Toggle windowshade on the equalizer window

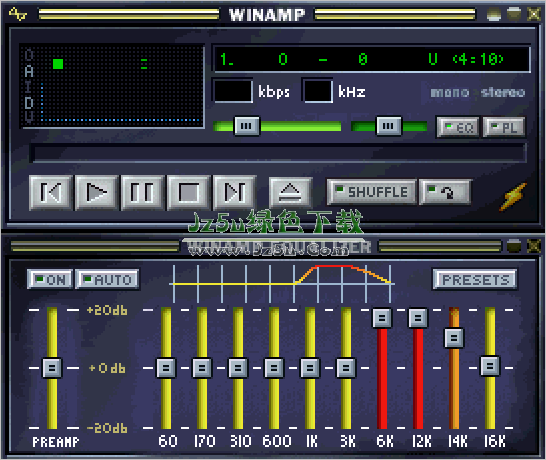(x=514, y=246)
